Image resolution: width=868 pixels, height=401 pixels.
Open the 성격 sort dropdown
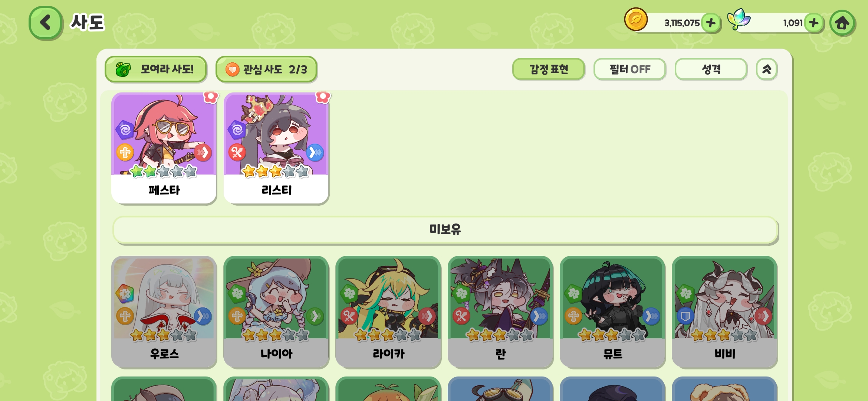[711, 69]
